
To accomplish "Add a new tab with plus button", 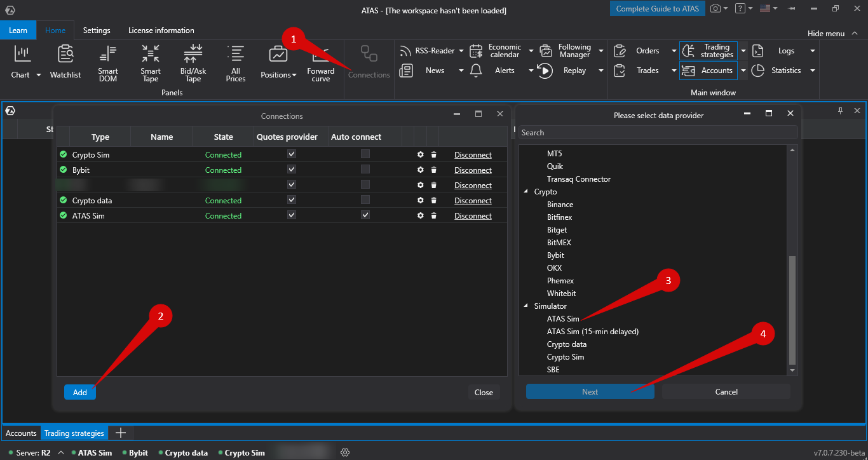I will click(119, 433).
